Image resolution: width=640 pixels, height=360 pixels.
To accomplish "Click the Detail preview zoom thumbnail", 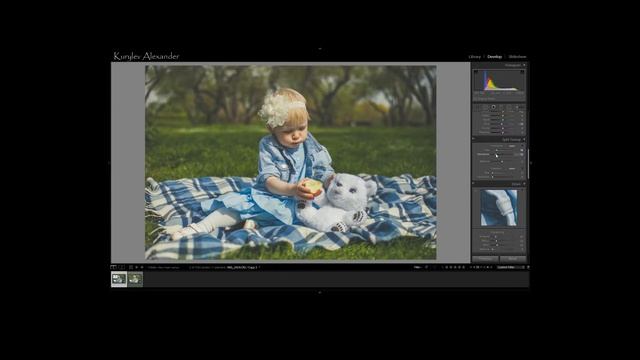I will pos(499,208).
